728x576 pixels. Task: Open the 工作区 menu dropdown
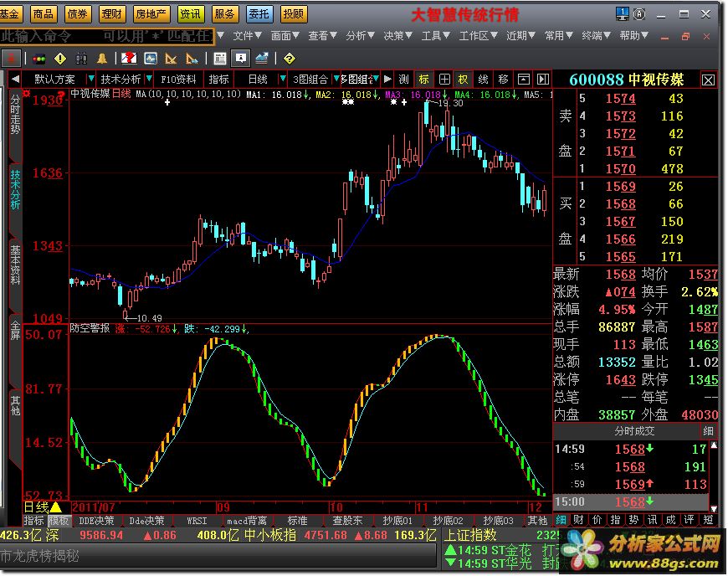coord(478,36)
